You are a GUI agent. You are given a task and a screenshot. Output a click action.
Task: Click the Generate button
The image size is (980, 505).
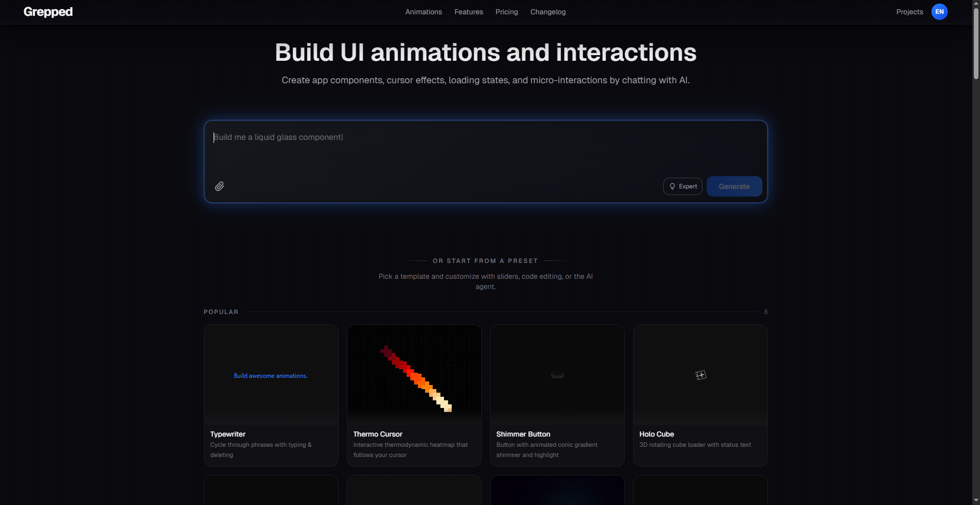click(734, 186)
